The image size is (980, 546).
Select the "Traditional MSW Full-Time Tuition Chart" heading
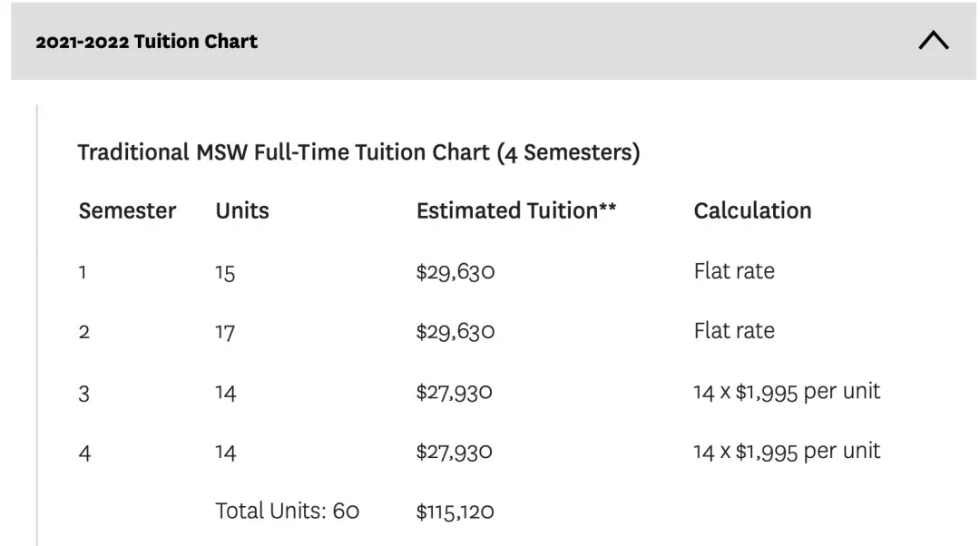coord(358,152)
